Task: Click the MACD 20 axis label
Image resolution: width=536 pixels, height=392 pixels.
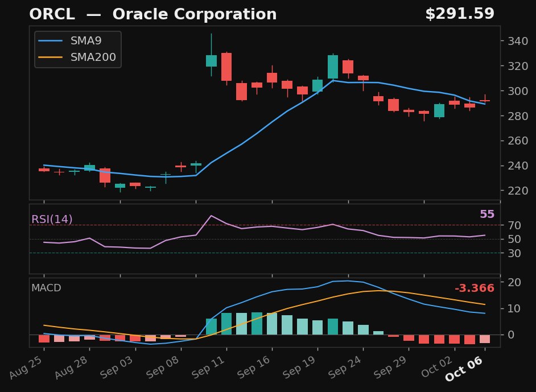Action: (514, 282)
